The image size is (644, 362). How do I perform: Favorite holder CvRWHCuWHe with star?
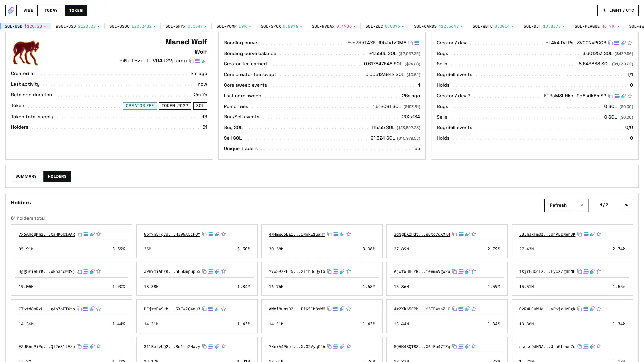[x=599, y=309]
